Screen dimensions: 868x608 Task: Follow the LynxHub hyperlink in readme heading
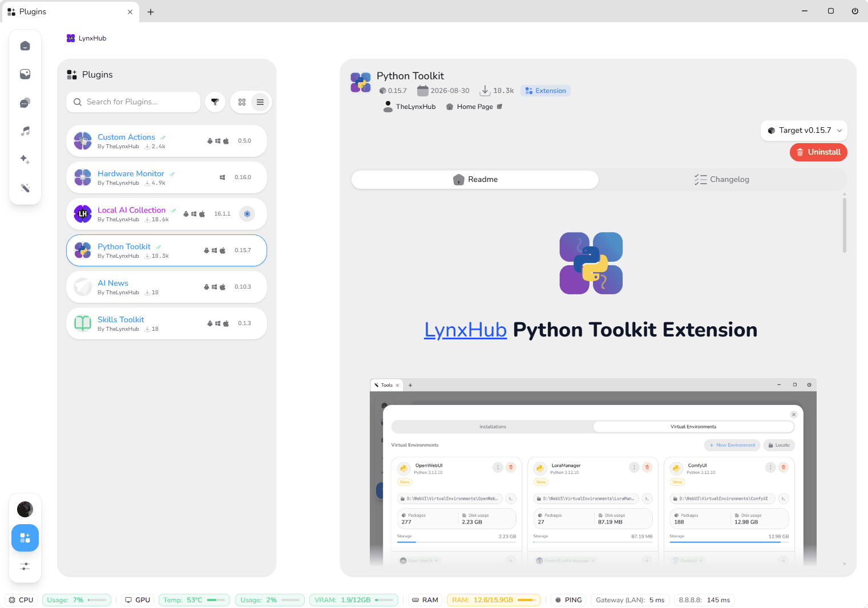coord(465,330)
